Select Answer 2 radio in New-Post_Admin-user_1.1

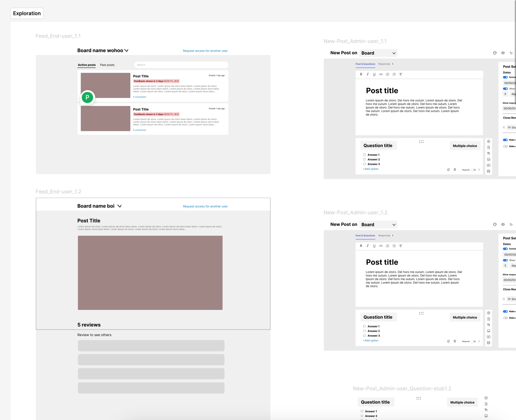tap(365, 159)
